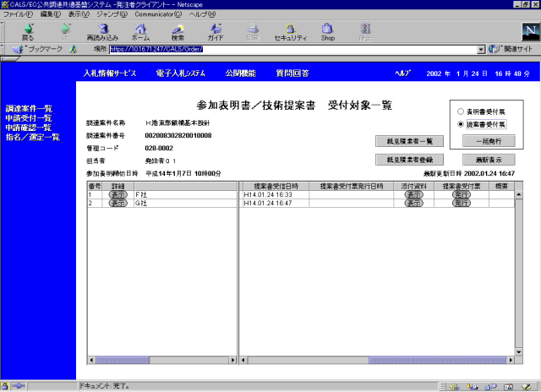Image resolution: width=541 pixels, height=392 pixels.
Task: Select the 提案書受付票 radio button
Action: click(460, 124)
